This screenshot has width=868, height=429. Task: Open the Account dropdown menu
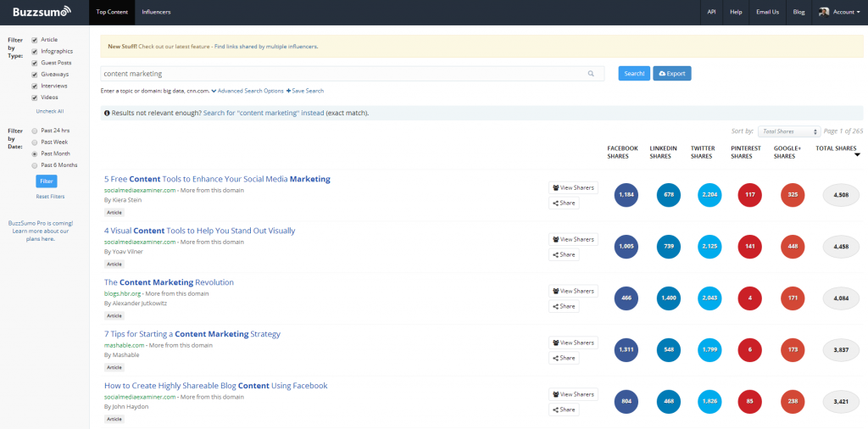(839, 12)
